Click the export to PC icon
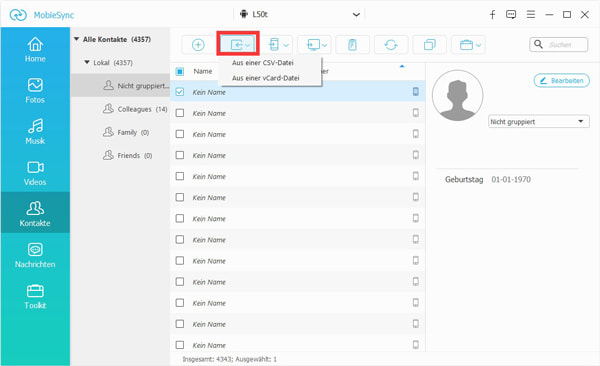 (x=313, y=45)
